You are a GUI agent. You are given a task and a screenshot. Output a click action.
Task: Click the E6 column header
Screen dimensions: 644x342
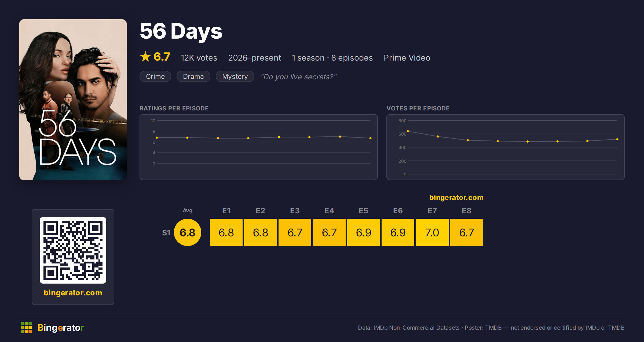398,211
